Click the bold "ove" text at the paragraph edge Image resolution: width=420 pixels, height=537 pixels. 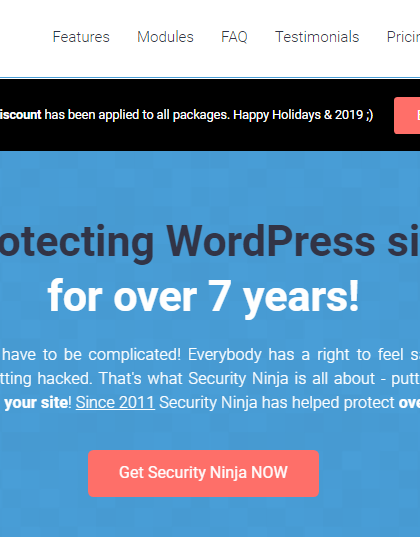point(409,403)
